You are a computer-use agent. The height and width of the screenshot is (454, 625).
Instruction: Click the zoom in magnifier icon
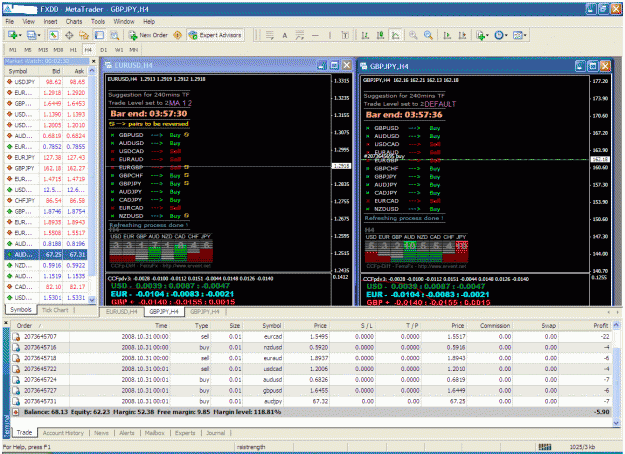pos(413,35)
